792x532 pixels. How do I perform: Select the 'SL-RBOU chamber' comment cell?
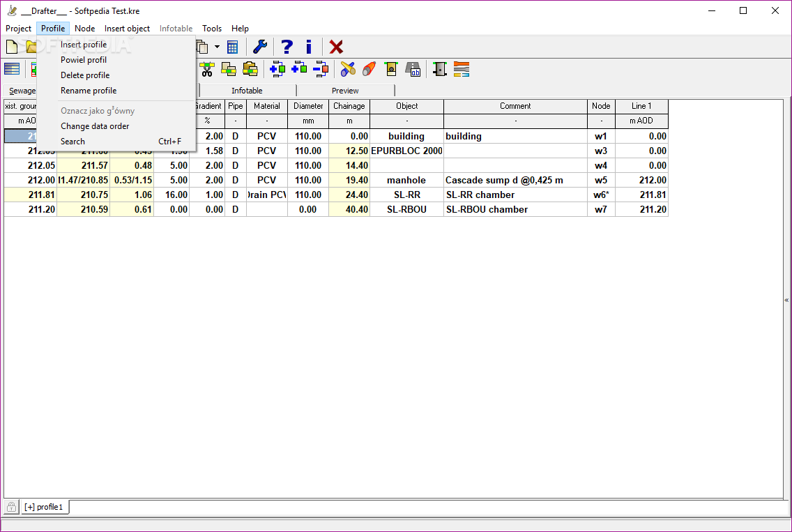click(515, 209)
